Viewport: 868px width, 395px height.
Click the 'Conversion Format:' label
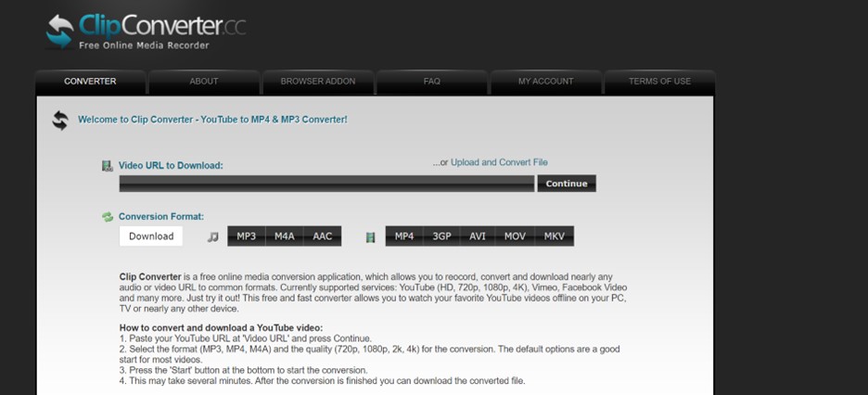(x=161, y=217)
